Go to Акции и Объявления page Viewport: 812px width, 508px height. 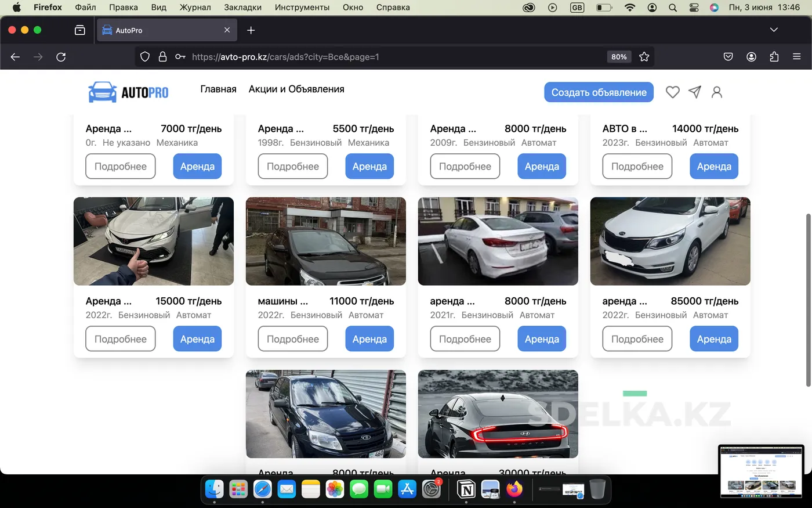click(296, 89)
